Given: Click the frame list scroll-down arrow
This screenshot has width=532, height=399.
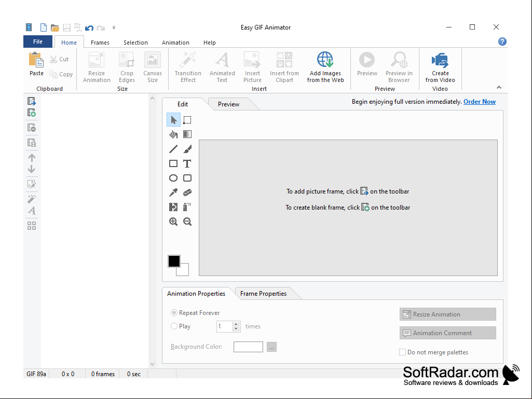Looking at the screenshot, I should point(153,364).
